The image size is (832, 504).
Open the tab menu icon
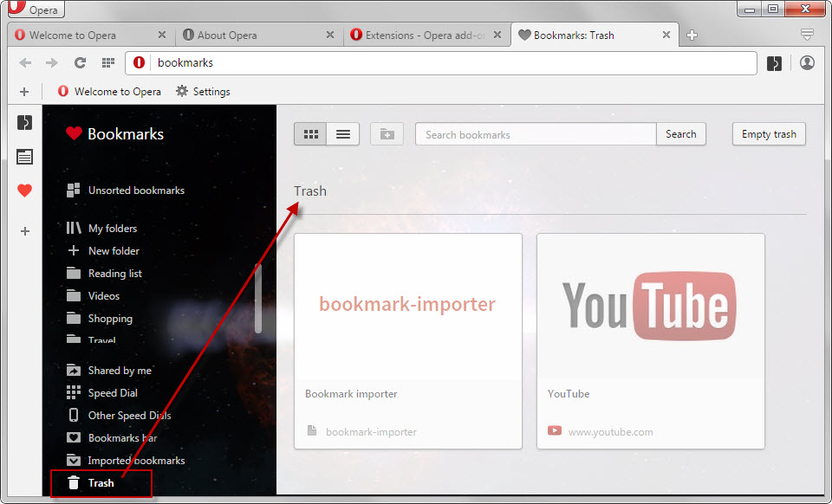point(807,35)
